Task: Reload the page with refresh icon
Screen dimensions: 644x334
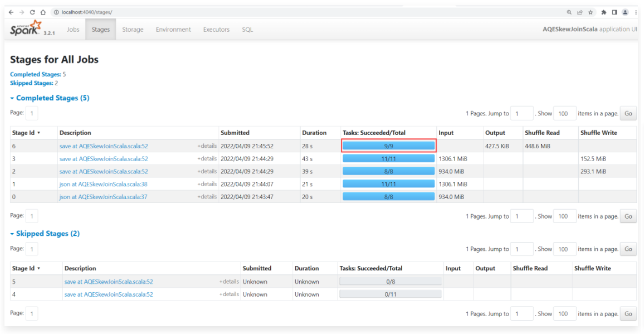Action: click(32, 12)
